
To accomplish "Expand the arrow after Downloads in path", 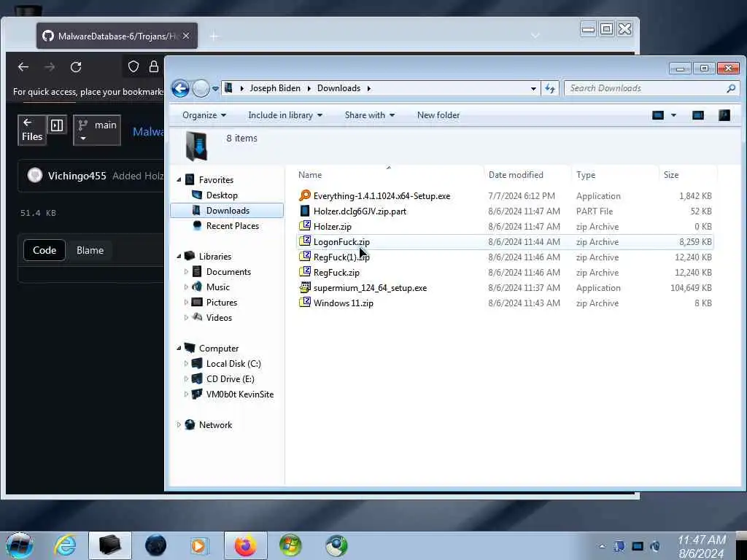I will pos(368,88).
